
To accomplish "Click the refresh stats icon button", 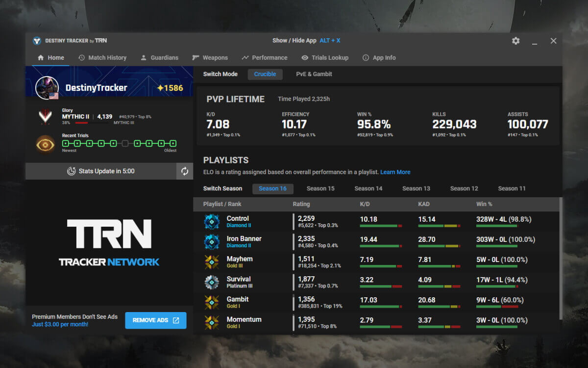I will 185,171.
